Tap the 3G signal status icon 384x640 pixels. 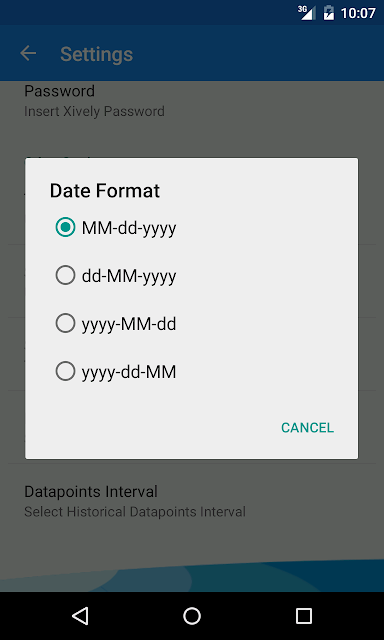[x=306, y=13]
